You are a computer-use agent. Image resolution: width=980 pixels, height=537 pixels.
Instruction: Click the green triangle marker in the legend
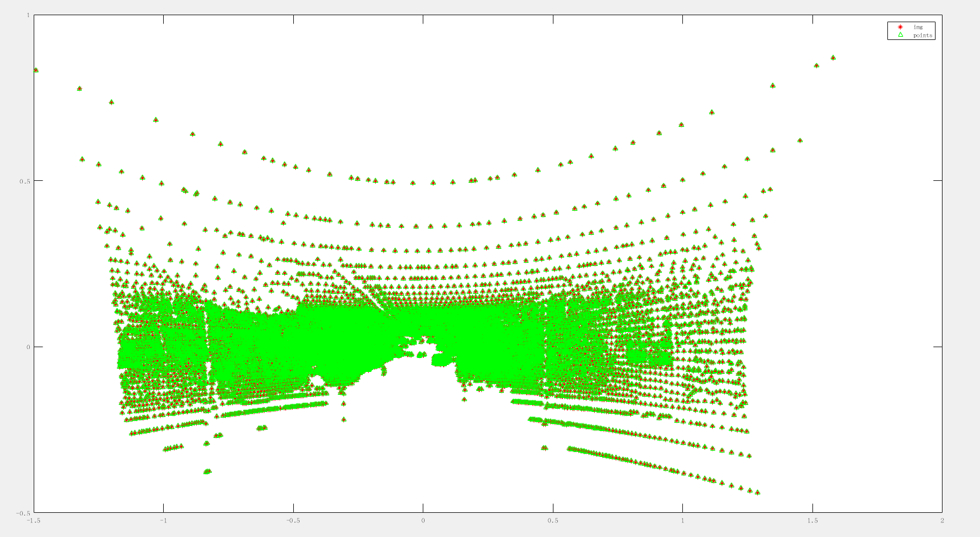[900, 34]
